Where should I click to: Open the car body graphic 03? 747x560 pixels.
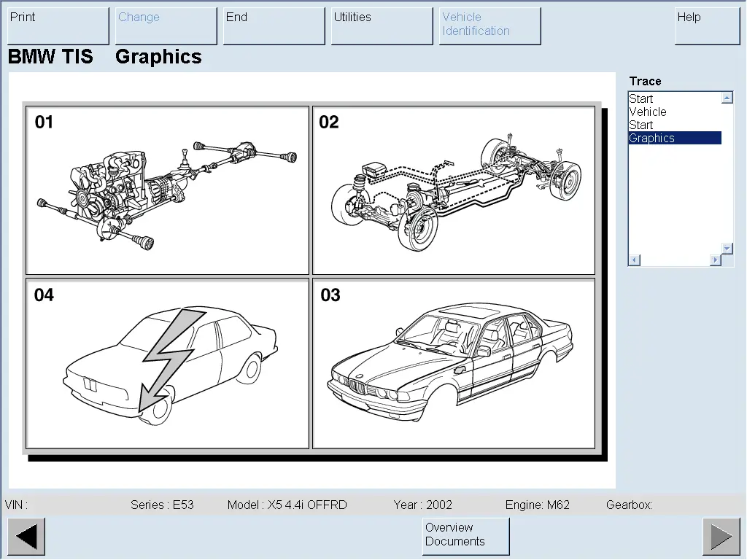(454, 363)
